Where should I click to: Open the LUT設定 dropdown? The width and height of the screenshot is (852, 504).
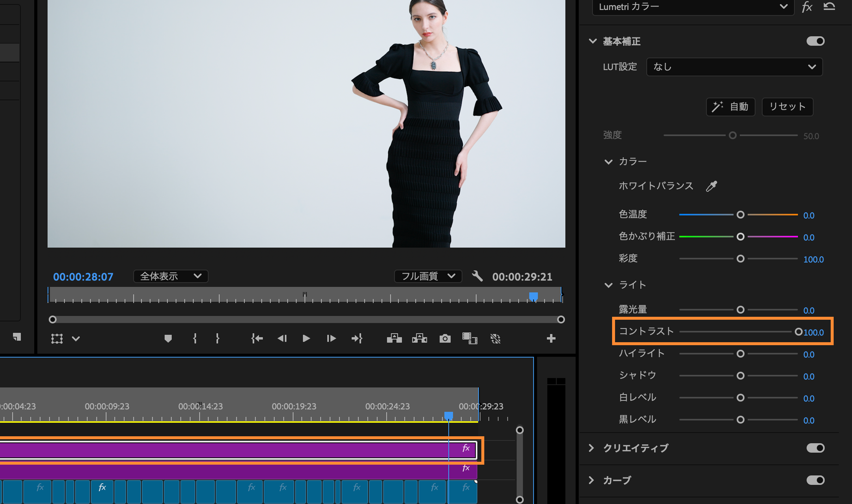[x=734, y=67]
